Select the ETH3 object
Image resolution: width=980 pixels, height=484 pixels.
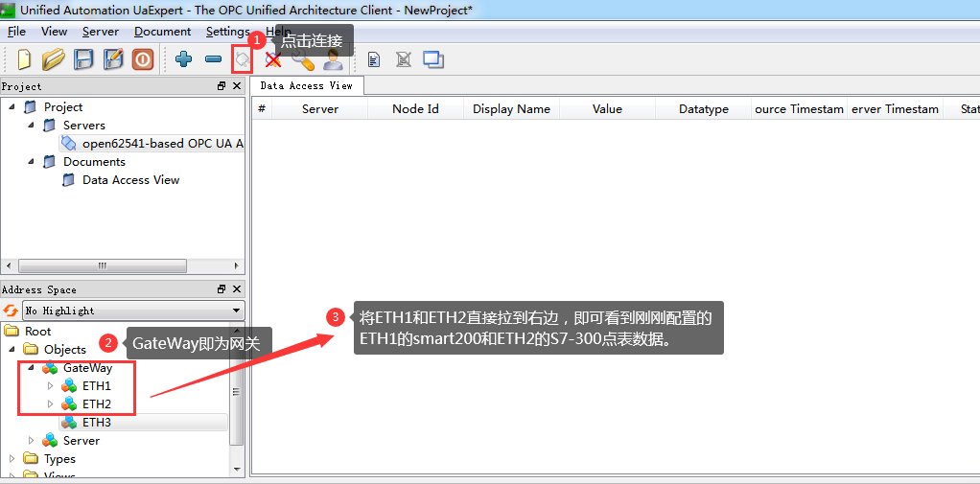pos(96,422)
